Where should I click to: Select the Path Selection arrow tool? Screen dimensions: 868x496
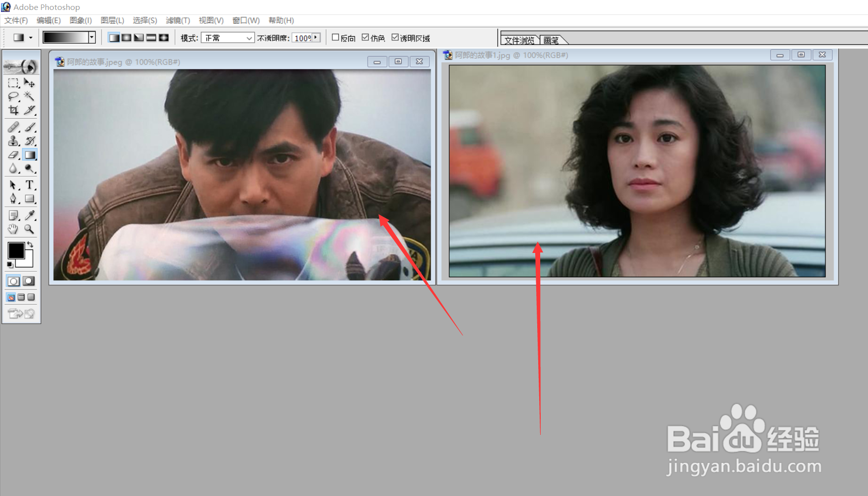pos(13,185)
